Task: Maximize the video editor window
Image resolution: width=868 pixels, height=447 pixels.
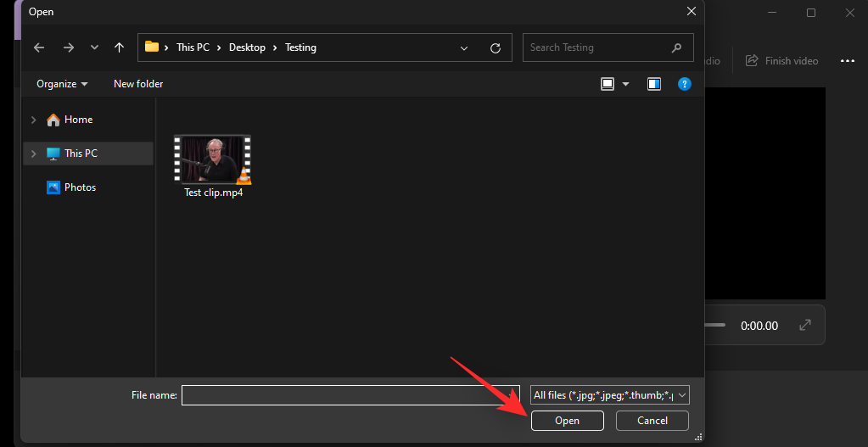Action: (x=811, y=13)
